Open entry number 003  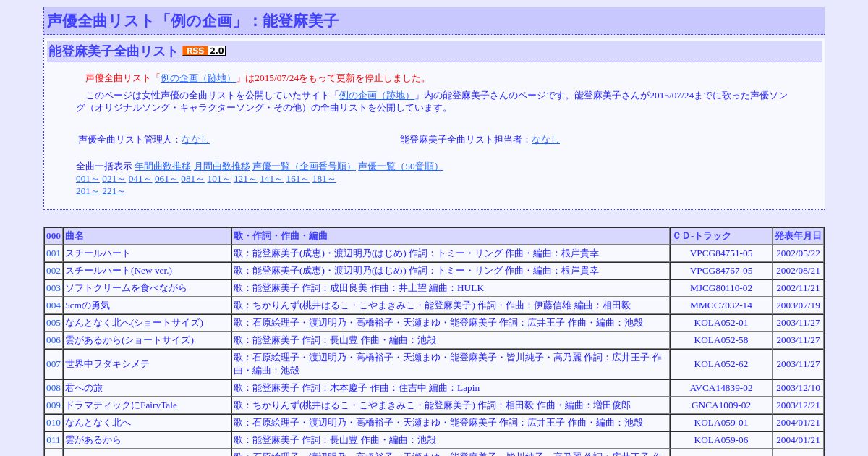tap(54, 288)
